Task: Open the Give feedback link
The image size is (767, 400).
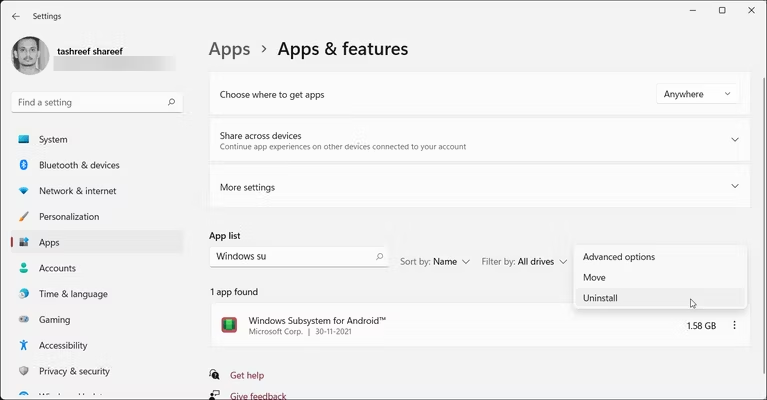Action: tap(258, 395)
